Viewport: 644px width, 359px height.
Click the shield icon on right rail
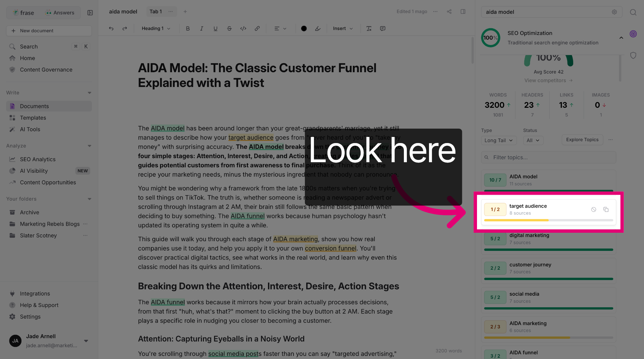pyautogui.click(x=633, y=55)
